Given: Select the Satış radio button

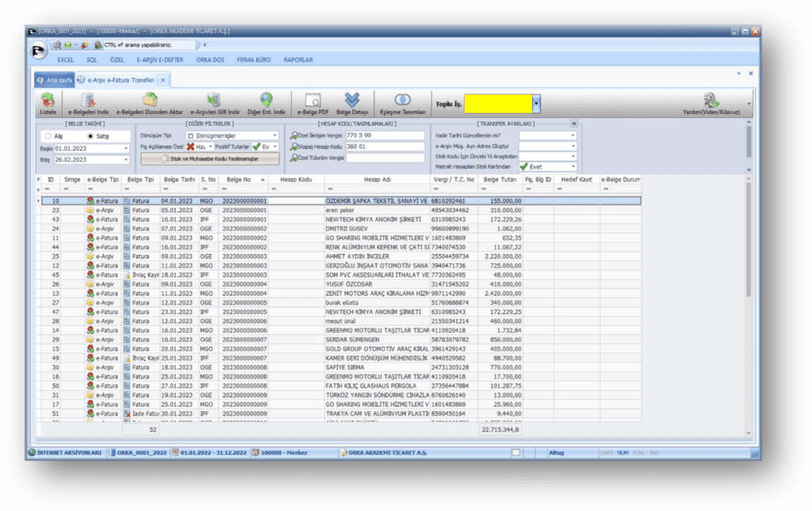Looking at the screenshot, I should pos(90,136).
